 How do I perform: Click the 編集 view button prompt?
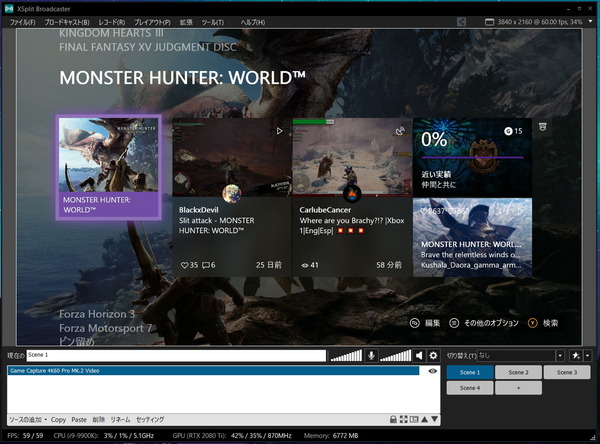pyautogui.click(x=425, y=323)
